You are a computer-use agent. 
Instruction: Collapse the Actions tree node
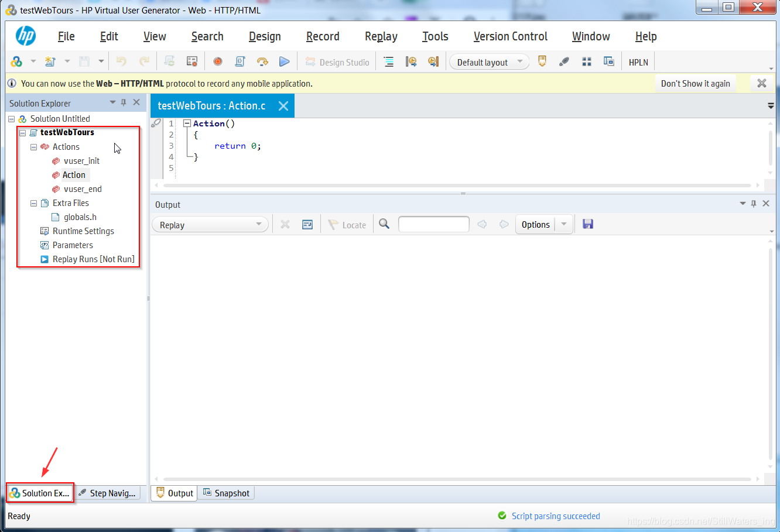(33, 147)
